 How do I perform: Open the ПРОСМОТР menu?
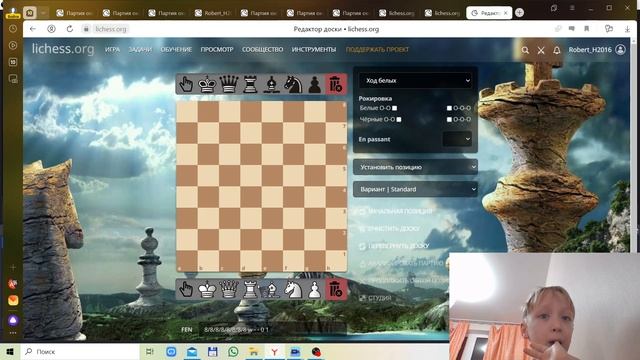217,49
